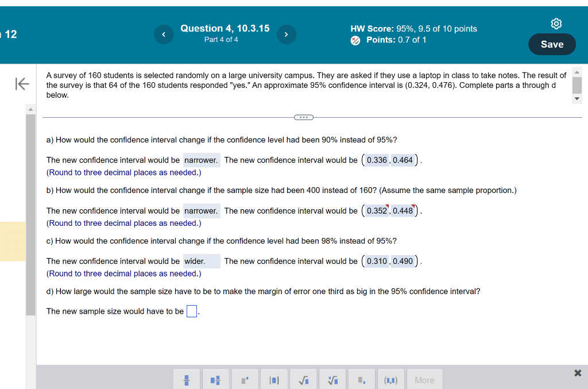588x389 pixels.
Task: Insert an nth root template
Action: pos(332,380)
